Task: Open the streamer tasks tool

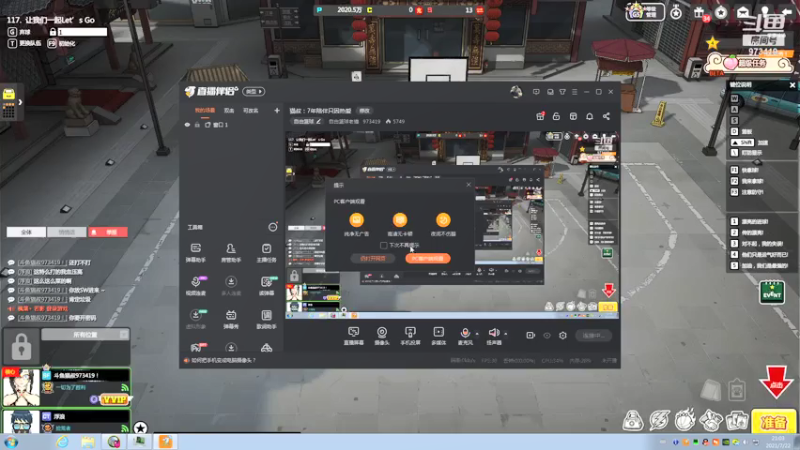Action: point(266,253)
